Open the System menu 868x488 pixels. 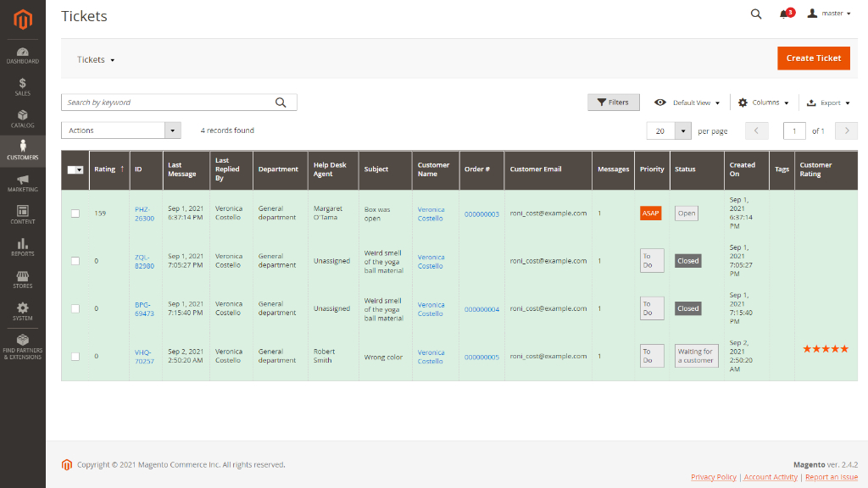tap(23, 312)
